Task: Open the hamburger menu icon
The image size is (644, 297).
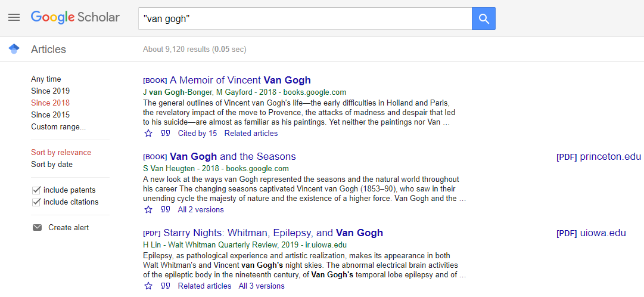Action: point(14,17)
